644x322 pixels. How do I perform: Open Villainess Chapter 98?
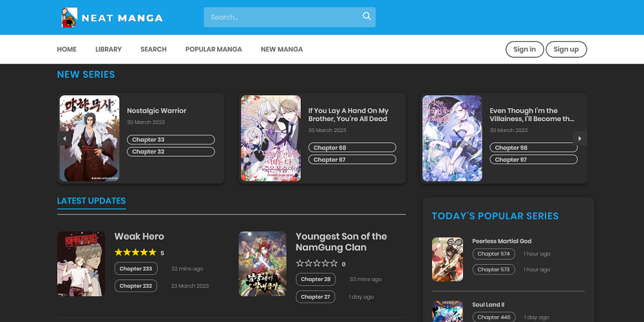click(x=533, y=147)
